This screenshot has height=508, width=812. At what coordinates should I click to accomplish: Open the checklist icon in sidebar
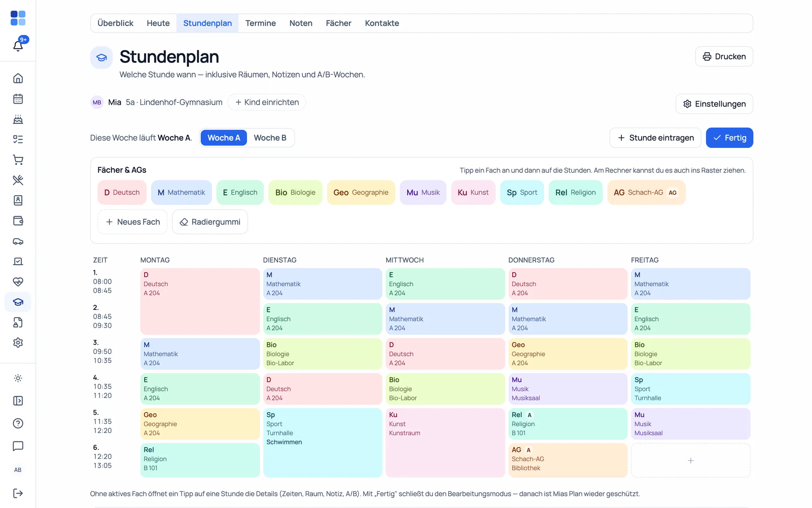[18, 139]
